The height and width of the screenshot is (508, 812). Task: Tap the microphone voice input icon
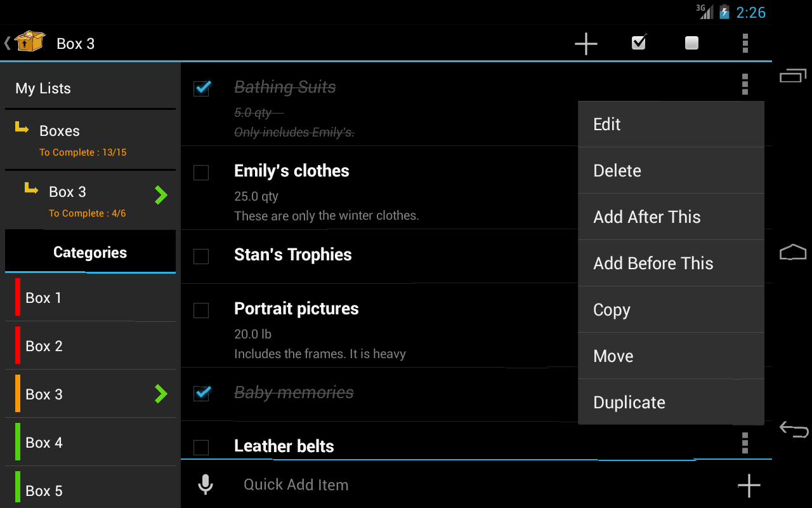pos(205,485)
